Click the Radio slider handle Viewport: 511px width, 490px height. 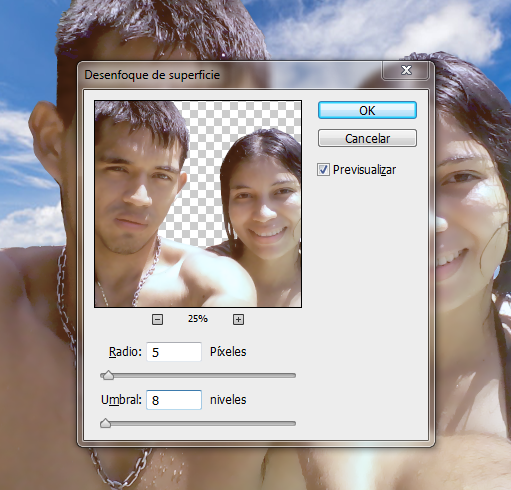tap(108, 375)
